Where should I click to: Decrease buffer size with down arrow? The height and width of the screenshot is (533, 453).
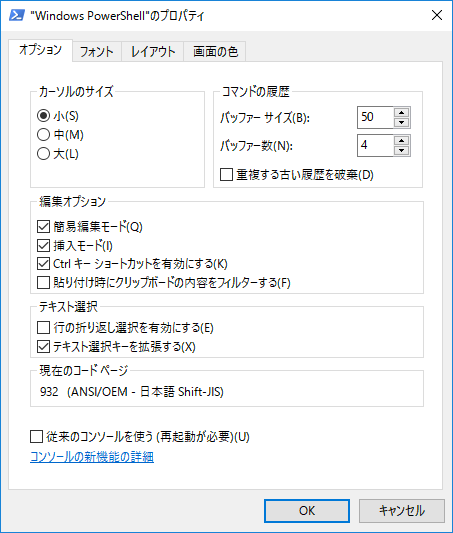[x=402, y=122]
